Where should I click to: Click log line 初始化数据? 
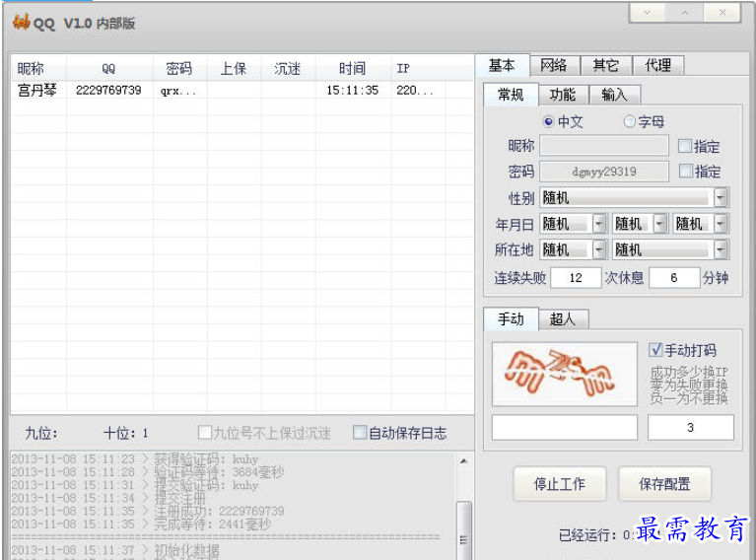114,550
